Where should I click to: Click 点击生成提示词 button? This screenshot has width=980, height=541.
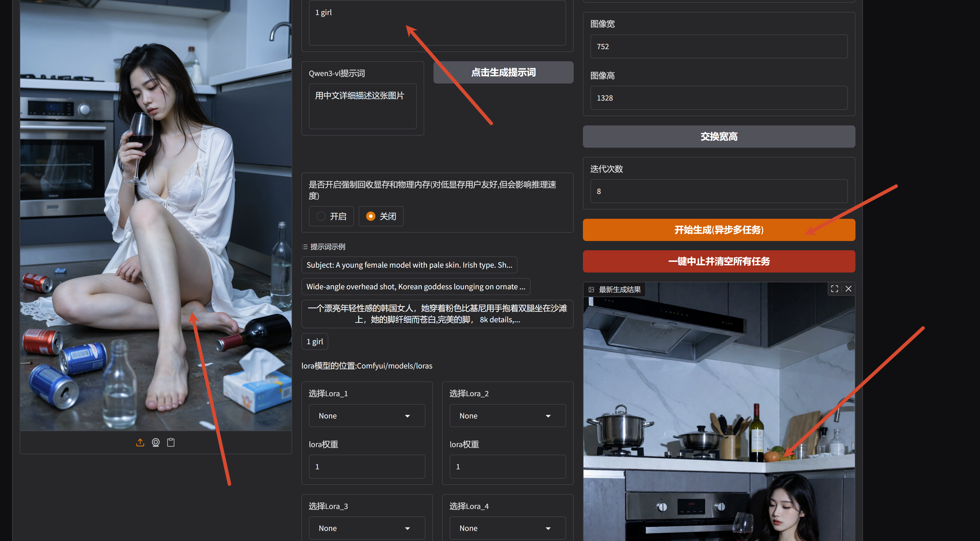503,72
